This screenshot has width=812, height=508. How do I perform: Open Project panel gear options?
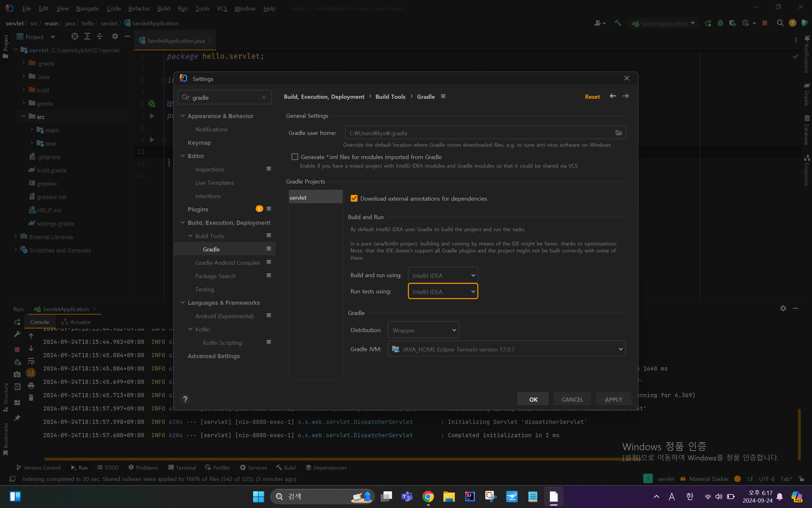(115, 36)
